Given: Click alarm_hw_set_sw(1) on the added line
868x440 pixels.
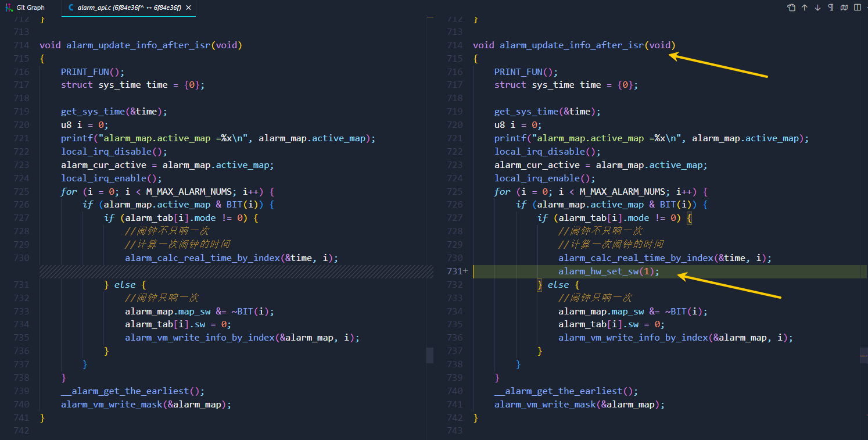Looking at the screenshot, I should pyautogui.click(x=609, y=271).
